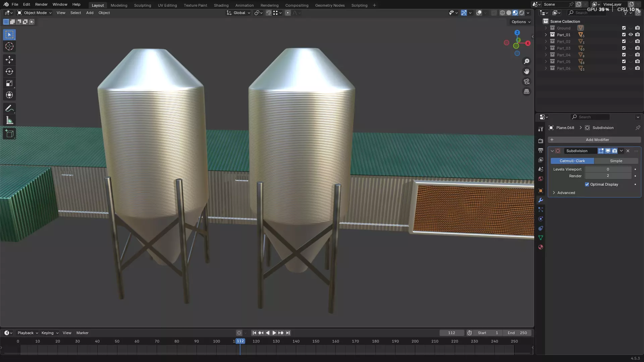Open the Scene properties tab
The height and width of the screenshot is (362, 644).
tap(540, 169)
